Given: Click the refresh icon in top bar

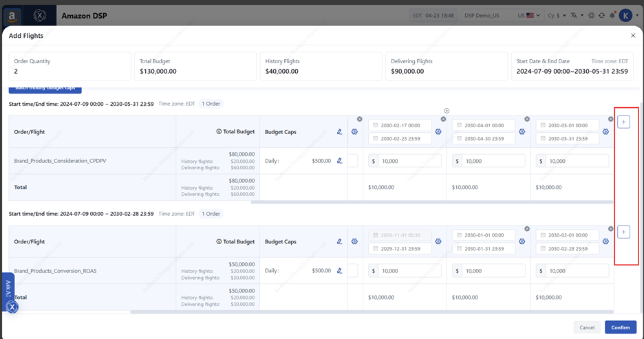Looking at the screenshot, I should tap(601, 15).
